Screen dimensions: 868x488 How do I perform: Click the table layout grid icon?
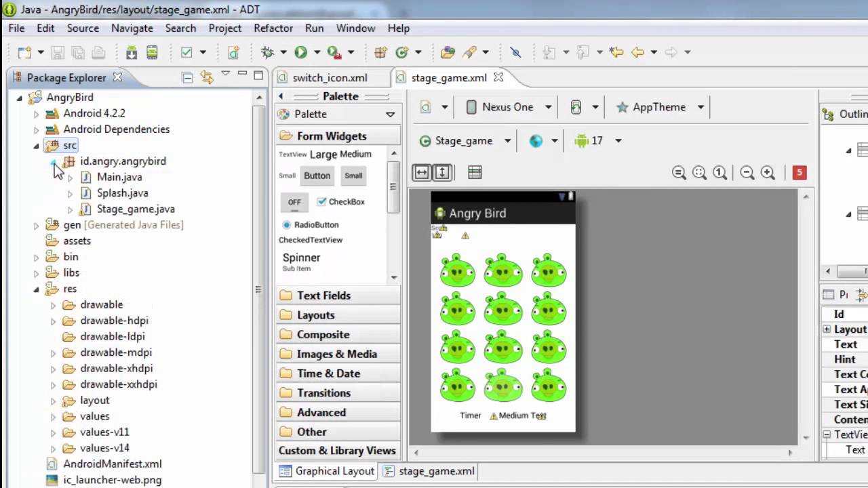pyautogui.click(x=475, y=173)
